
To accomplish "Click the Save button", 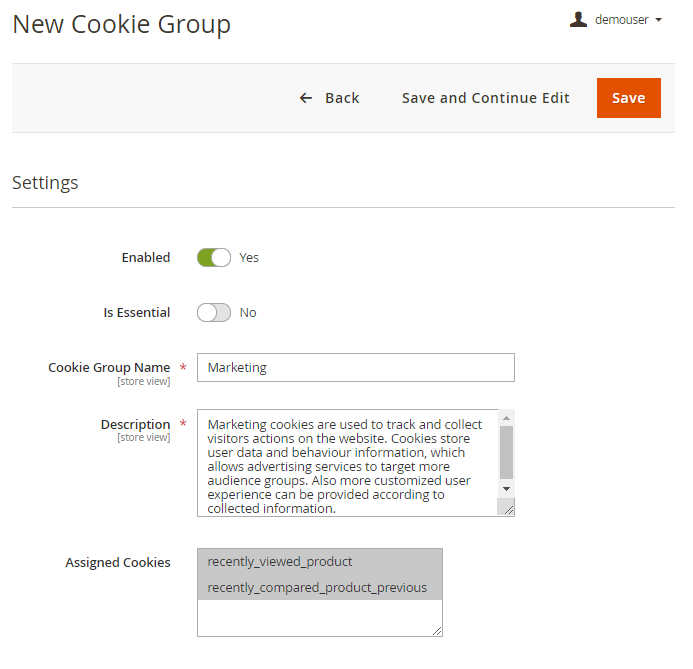I will click(628, 98).
